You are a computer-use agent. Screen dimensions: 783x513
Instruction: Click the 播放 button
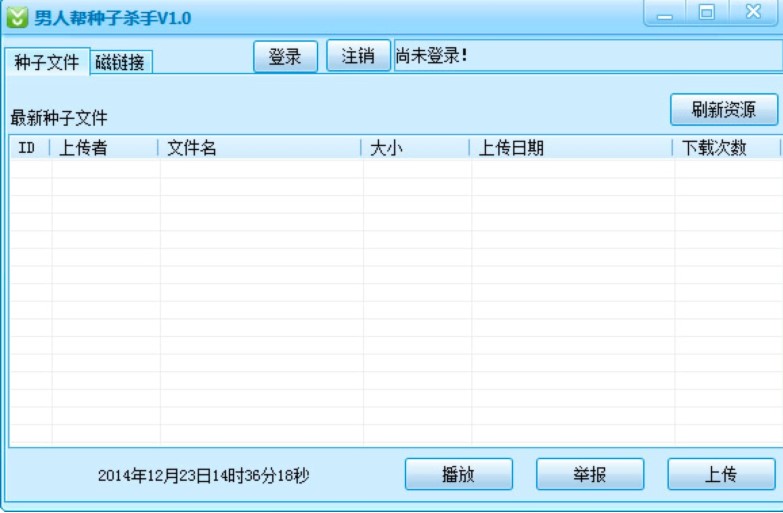tap(458, 474)
